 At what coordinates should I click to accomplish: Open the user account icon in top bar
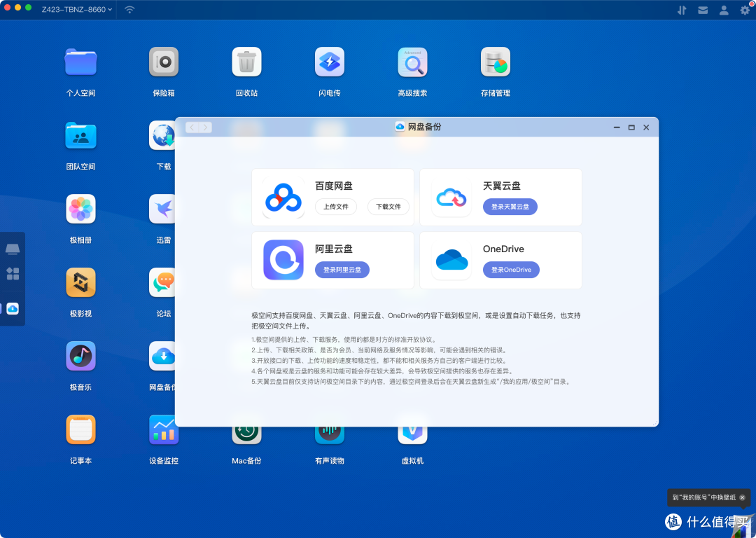724,10
